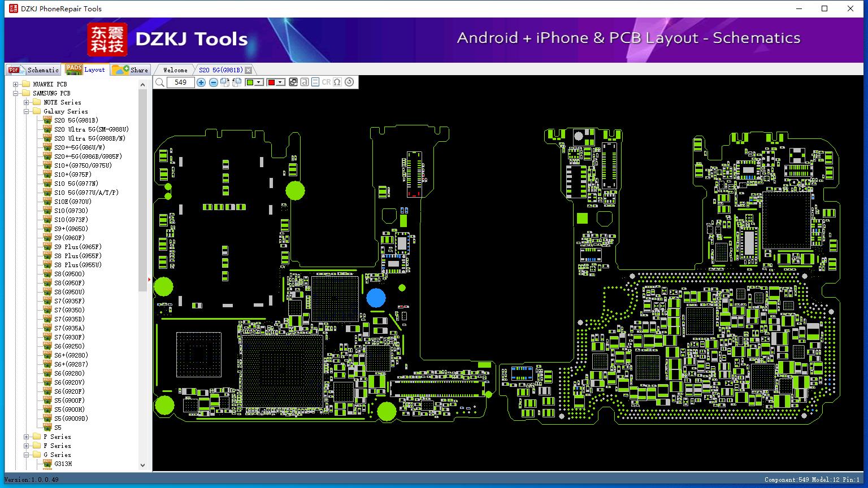The height and width of the screenshot is (488, 868).
Task: Click the overlapping windows toolbar icon
Action: coord(293,82)
